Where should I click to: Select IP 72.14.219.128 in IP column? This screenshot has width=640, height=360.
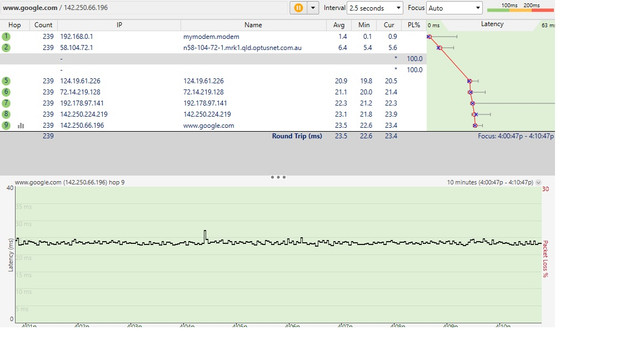coord(80,92)
